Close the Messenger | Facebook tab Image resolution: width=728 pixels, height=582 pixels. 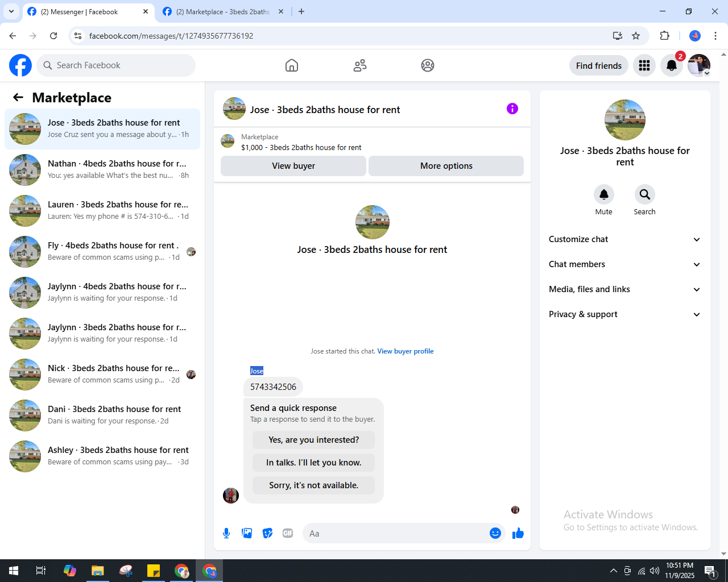pyautogui.click(x=146, y=11)
